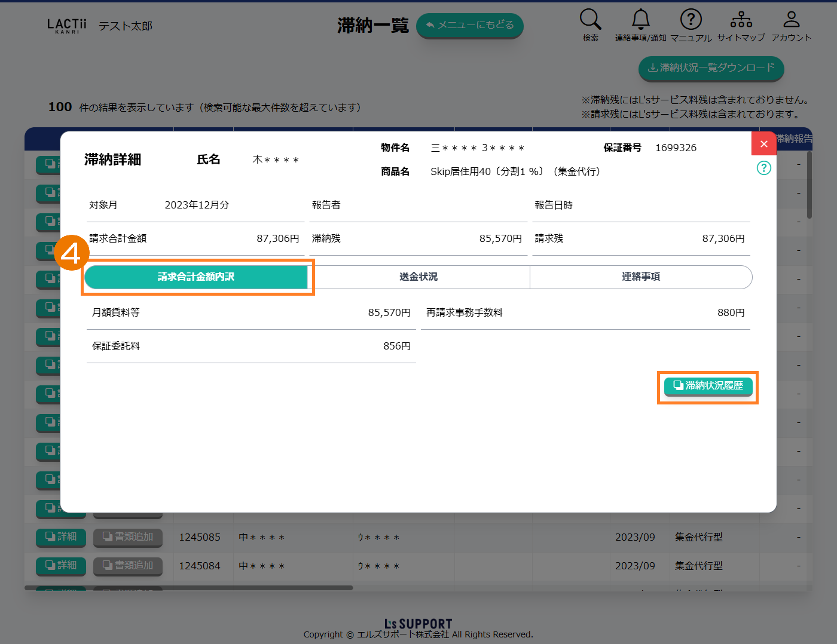Open the sitemap icon

pos(741,20)
